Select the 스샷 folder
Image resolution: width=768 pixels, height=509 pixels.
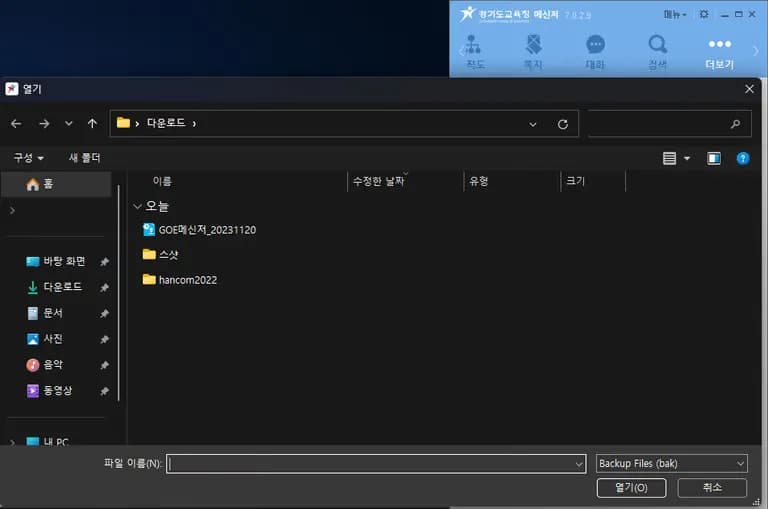point(161,255)
